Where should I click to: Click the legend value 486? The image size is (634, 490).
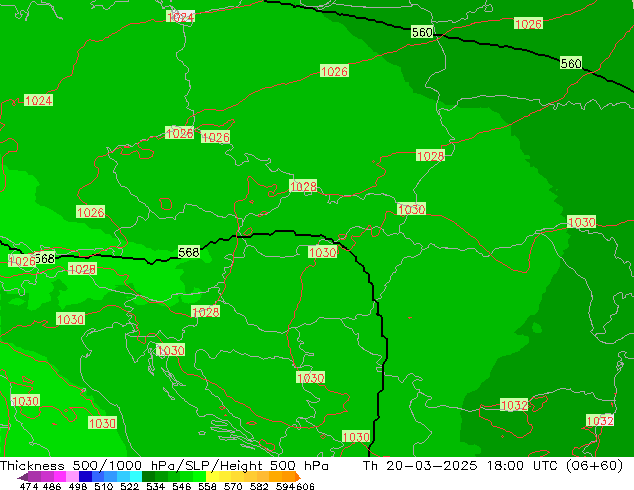coord(52,486)
